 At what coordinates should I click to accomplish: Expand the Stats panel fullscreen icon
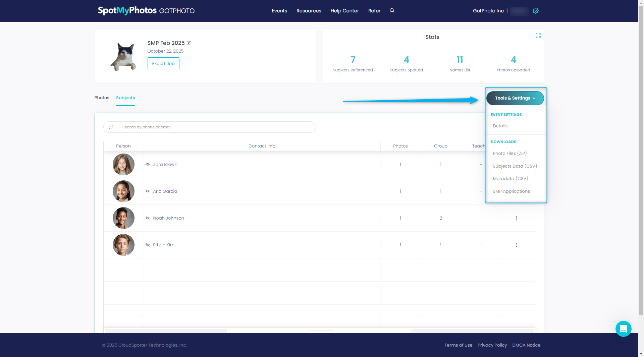pos(538,36)
